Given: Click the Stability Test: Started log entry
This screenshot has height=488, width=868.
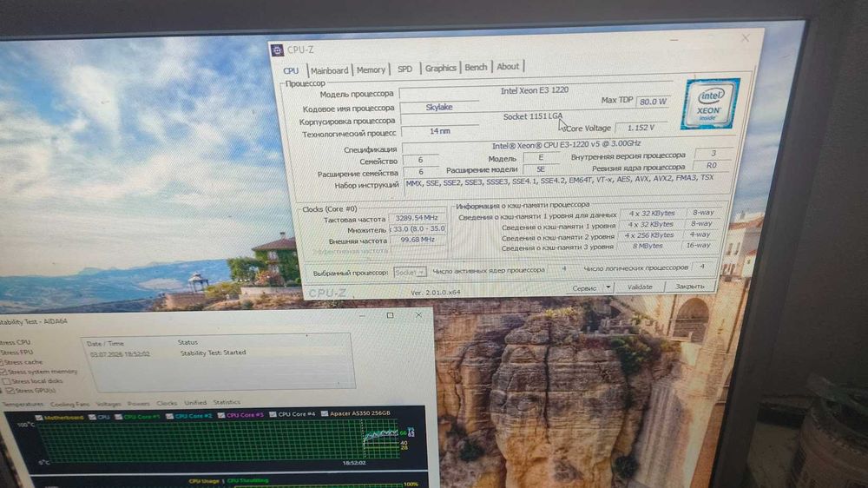Looking at the screenshot, I should pyautogui.click(x=214, y=353).
